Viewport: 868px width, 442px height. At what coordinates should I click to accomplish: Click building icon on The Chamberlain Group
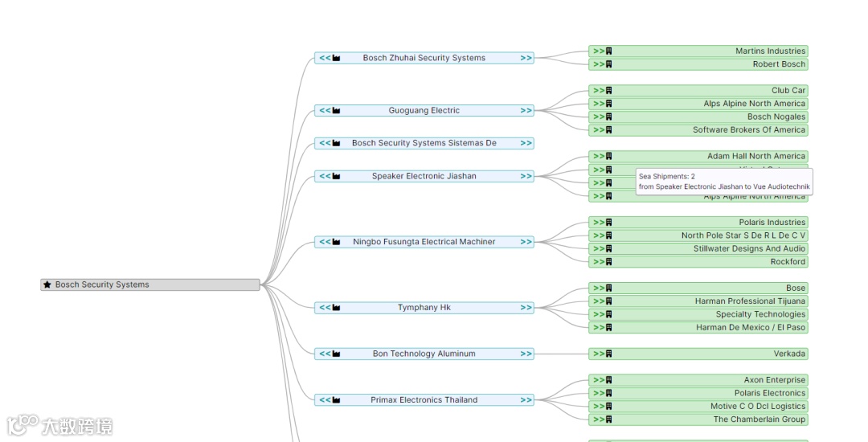point(609,419)
